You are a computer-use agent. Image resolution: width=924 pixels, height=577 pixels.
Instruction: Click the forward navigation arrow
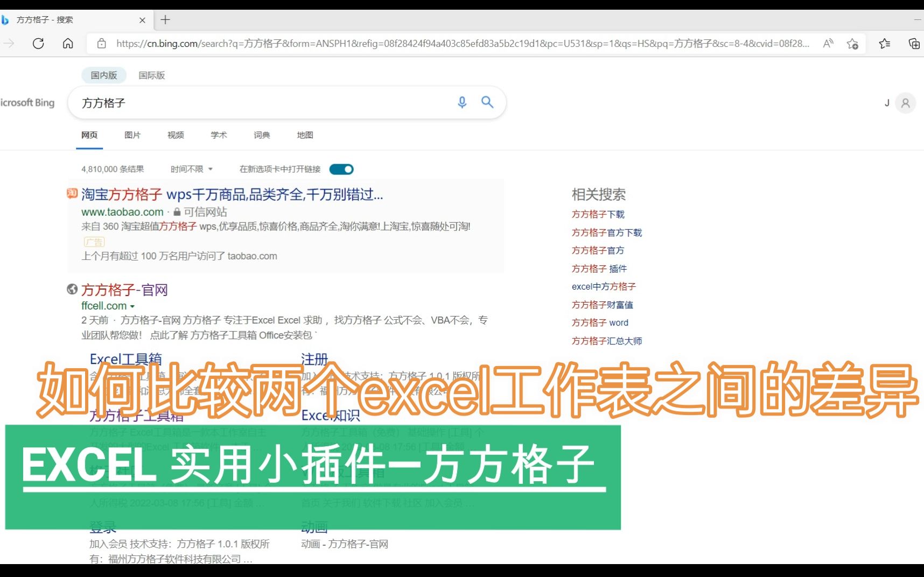(9, 44)
